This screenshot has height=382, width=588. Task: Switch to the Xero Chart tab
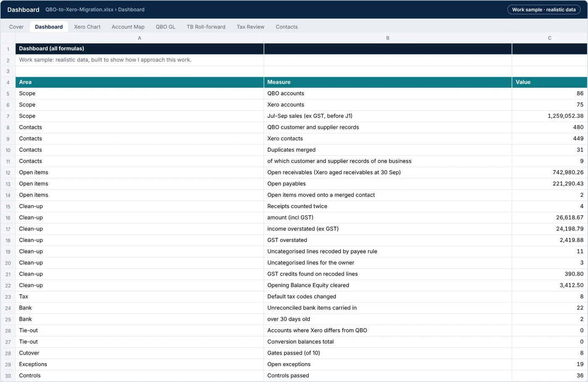87,27
